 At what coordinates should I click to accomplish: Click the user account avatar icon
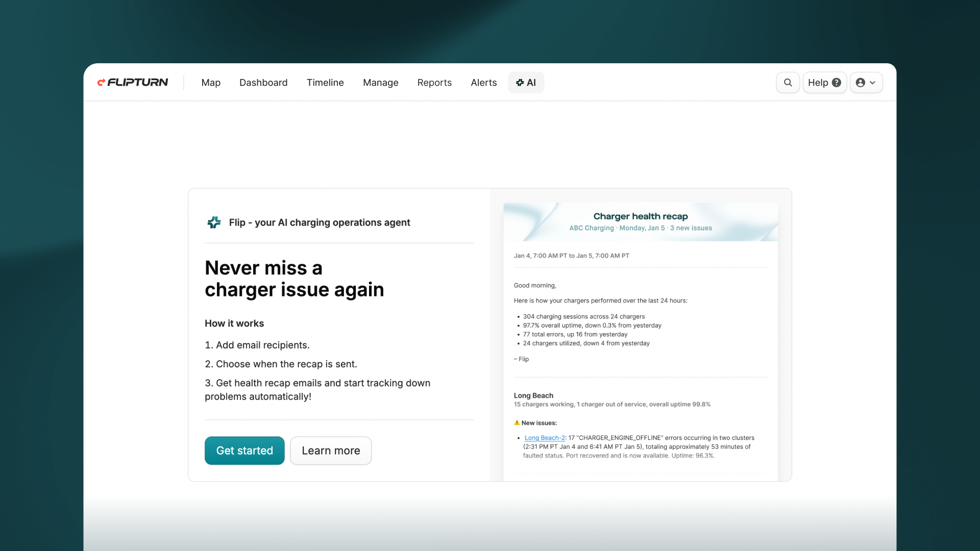(x=861, y=83)
